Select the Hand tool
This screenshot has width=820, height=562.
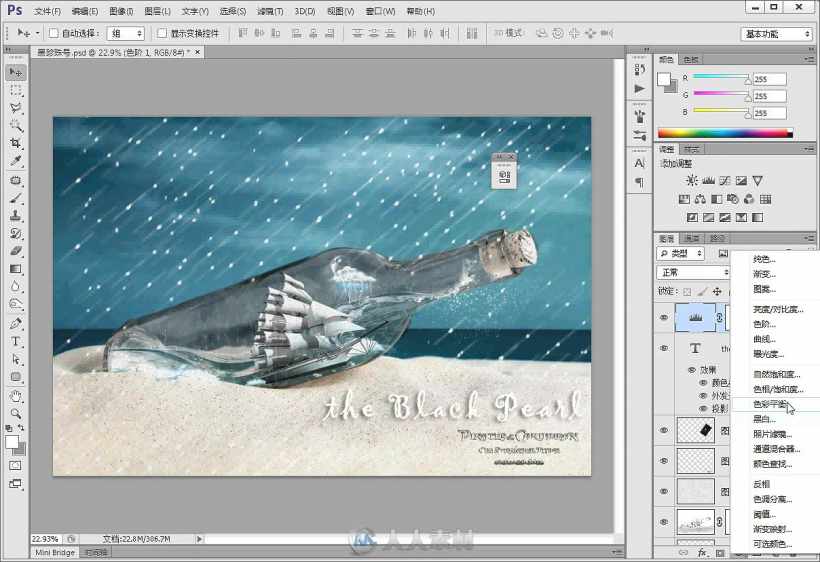tap(16, 396)
